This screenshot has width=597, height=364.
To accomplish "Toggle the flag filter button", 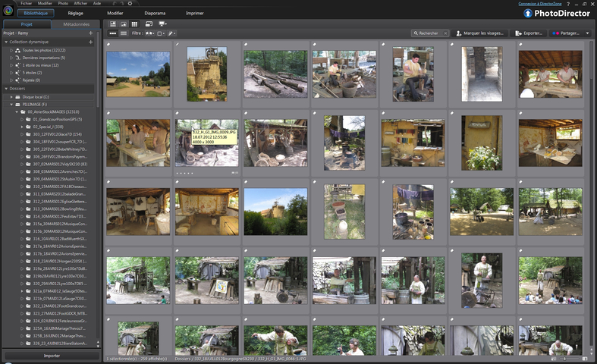I will click(159, 33).
